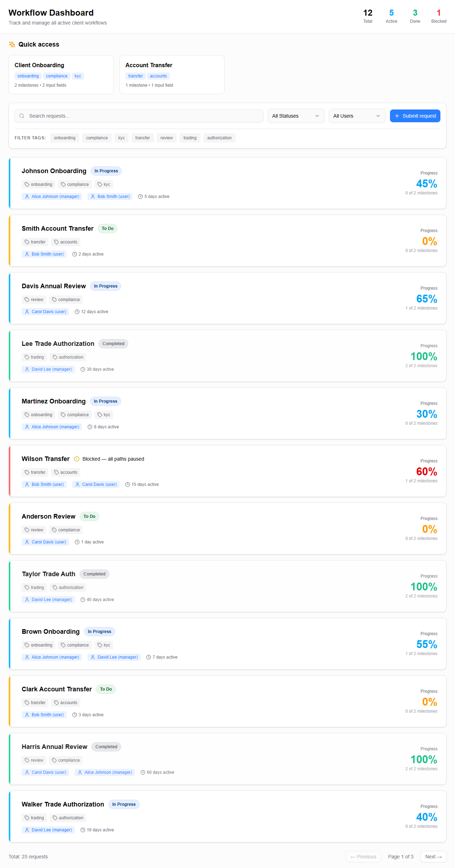Toggle the authorization filter tag
The height and width of the screenshot is (868, 455).
tap(219, 138)
